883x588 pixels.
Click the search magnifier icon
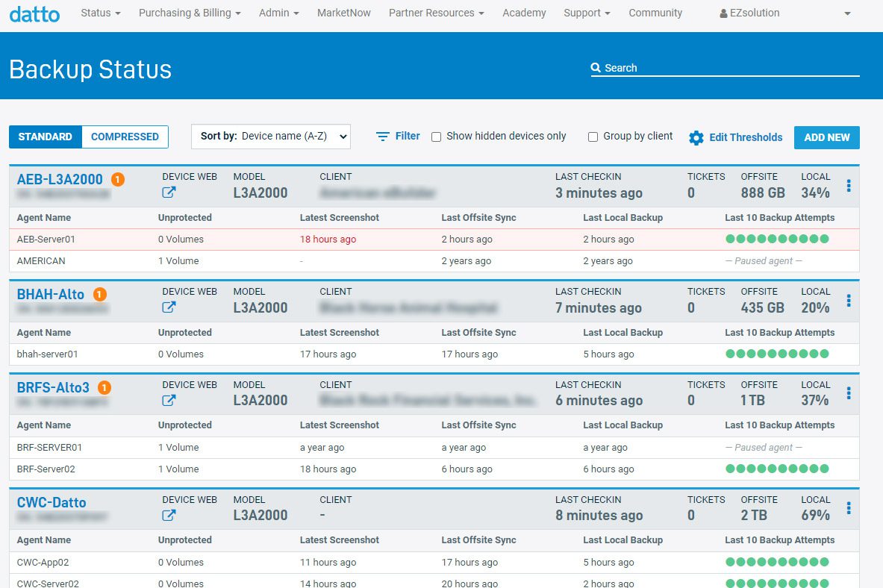[596, 68]
